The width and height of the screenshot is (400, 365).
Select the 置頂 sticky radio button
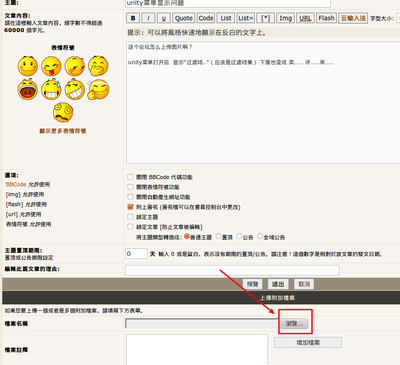[x=218, y=237]
